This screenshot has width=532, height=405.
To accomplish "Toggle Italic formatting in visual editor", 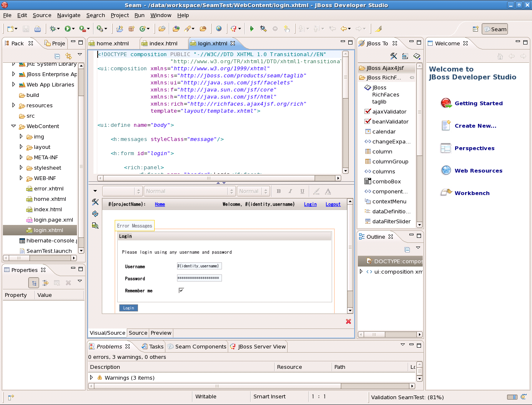I will tap(290, 191).
